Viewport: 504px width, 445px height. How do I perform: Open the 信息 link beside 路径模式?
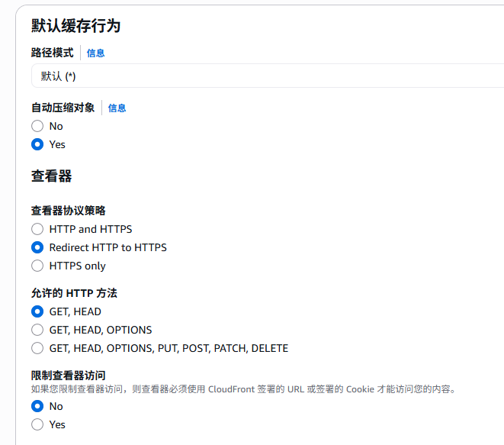tap(95, 53)
